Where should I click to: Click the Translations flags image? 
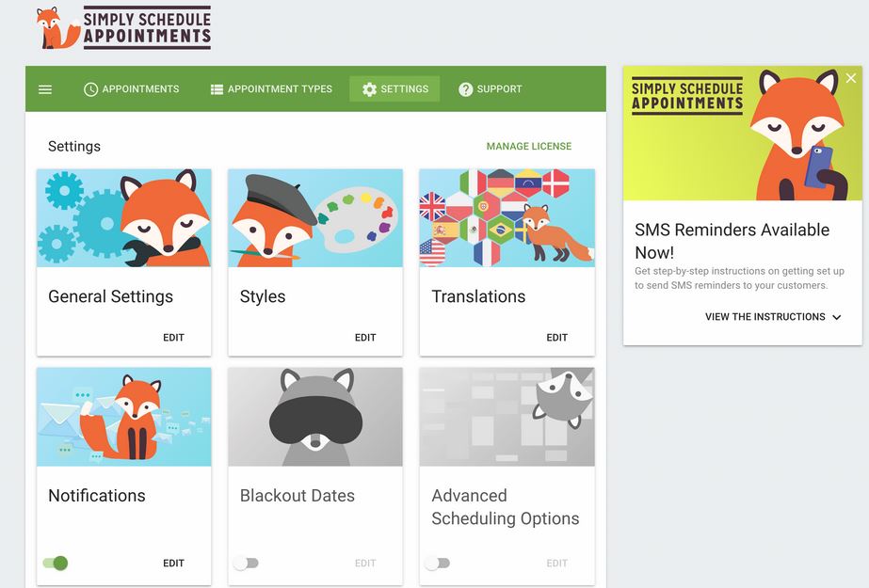[507, 218]
